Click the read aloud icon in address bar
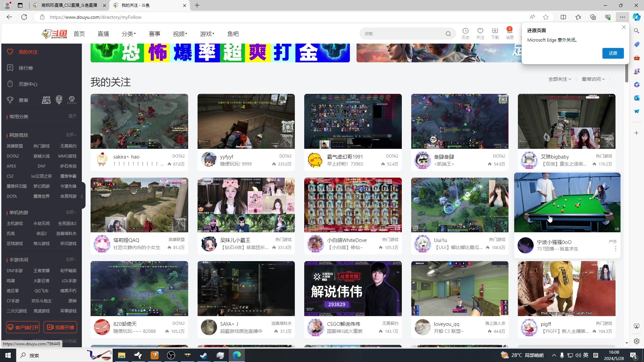Image resolution: width=644 pixels, height=362 pixels. tap(532, 17)
